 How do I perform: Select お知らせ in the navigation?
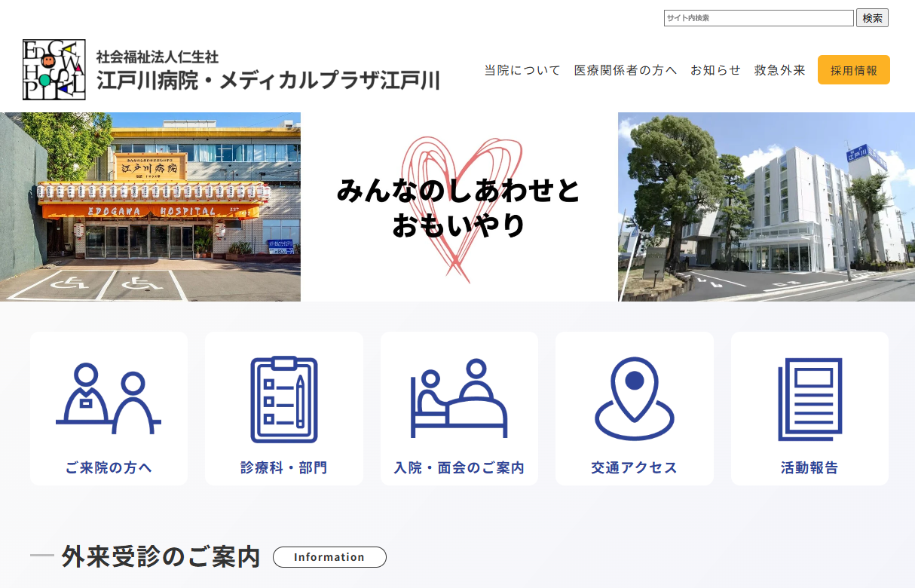pyautogui.click(x=715, y=69)
